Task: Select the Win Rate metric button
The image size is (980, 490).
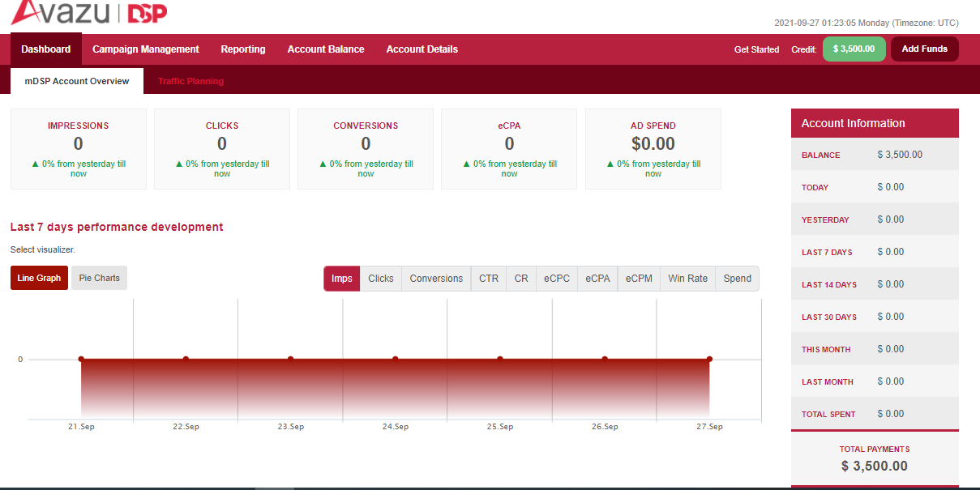Action: coord(687,279)
